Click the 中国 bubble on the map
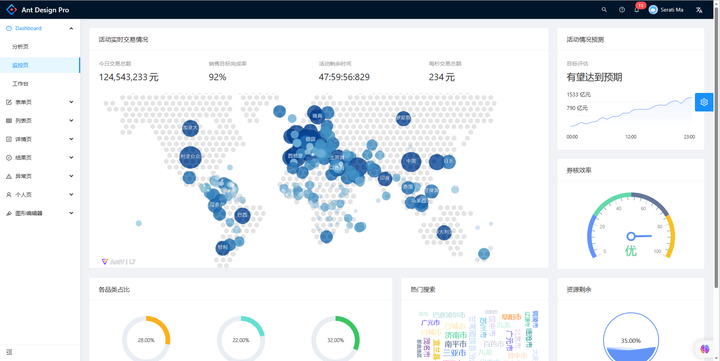The image size is (720, 361). tap(411, 161)
